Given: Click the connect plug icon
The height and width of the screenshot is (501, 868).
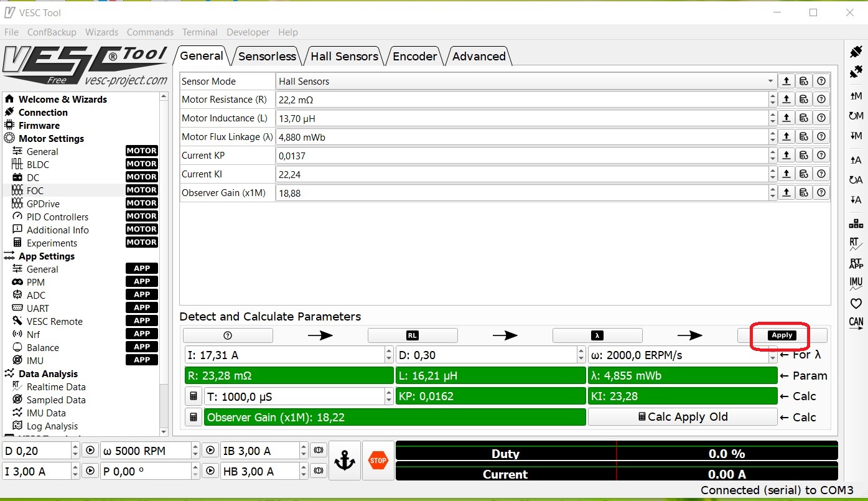Looking at the screenshot, I should click(856, 51).
